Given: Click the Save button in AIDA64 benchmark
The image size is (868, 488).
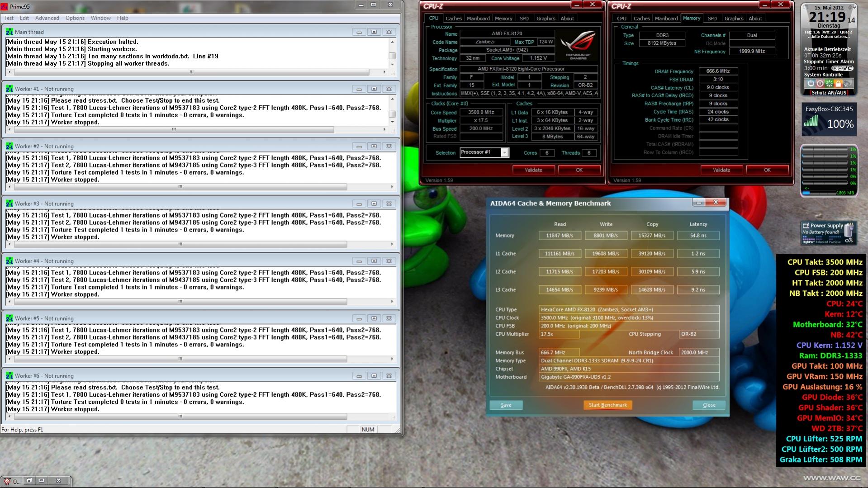Looking at the screenshot, I should 506,405.
